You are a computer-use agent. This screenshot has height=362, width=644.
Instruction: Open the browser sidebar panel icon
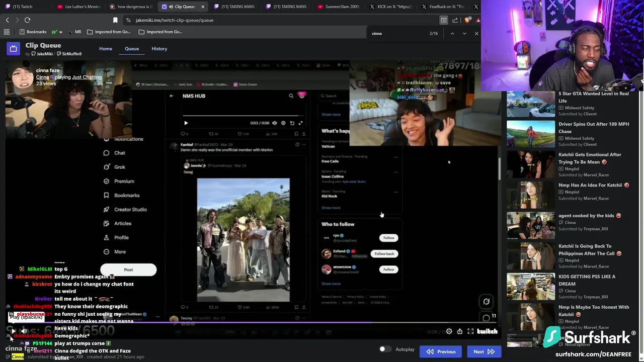pyautogui.click(x=444, y=20)
